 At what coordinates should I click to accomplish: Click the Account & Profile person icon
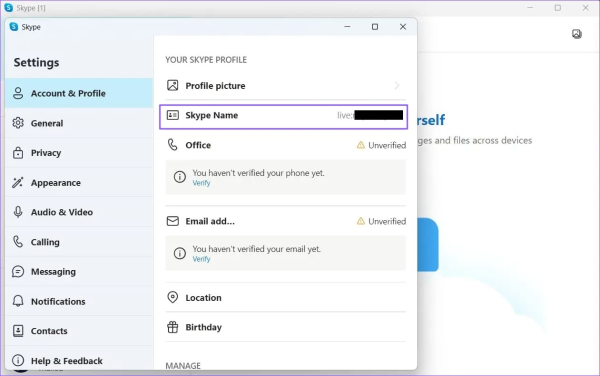tap(18, 93)
